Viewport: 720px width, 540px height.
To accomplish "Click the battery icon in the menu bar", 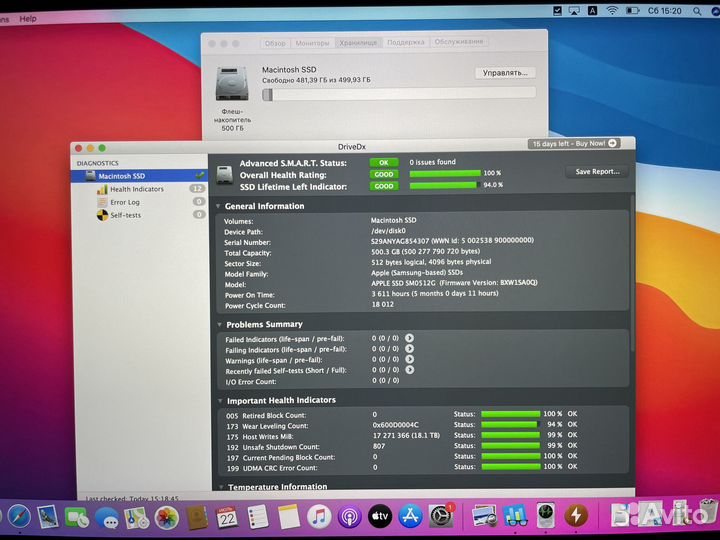I will coord(632,11).
